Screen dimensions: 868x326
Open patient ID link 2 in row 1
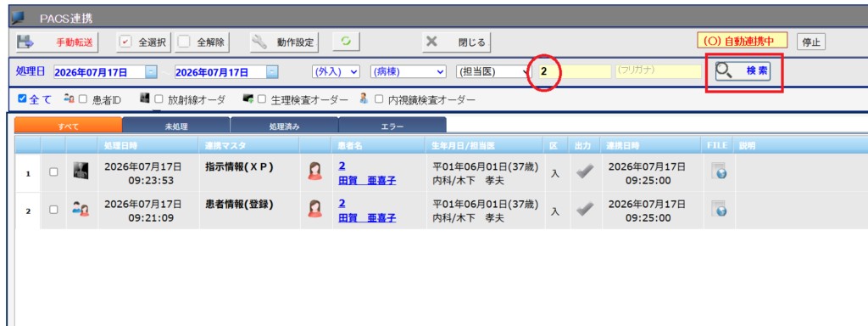click(x=342, y=166)
